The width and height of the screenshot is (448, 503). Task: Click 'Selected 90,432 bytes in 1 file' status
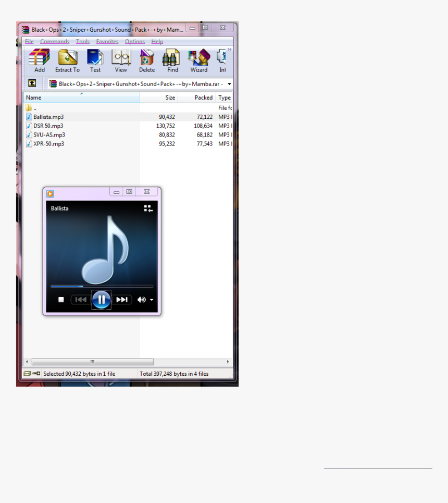79,374
